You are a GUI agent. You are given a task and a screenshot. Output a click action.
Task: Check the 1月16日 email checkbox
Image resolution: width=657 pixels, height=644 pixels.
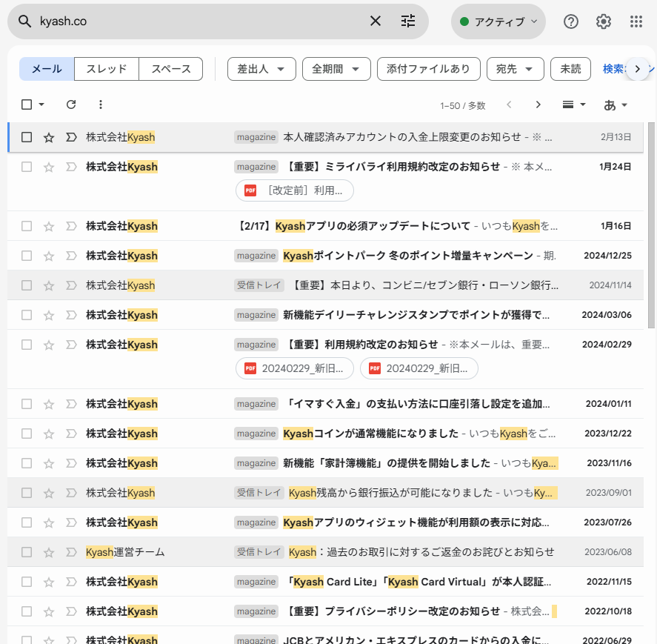27,226
